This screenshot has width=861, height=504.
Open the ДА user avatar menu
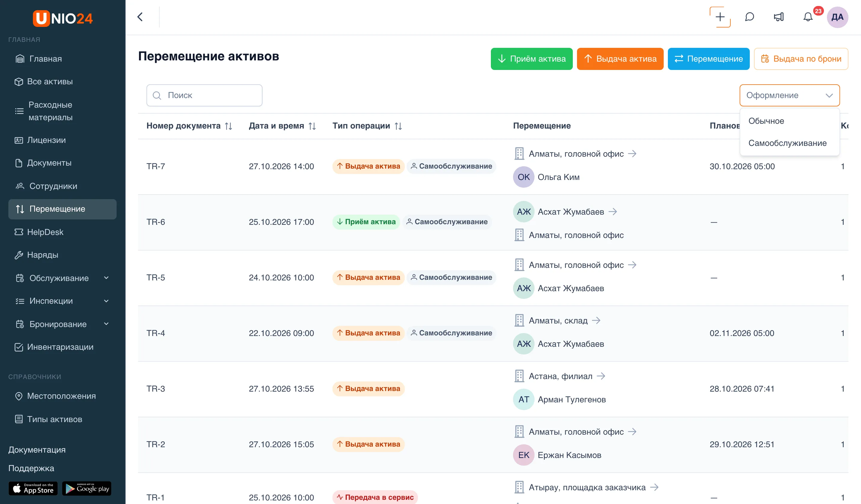[837, 17]
